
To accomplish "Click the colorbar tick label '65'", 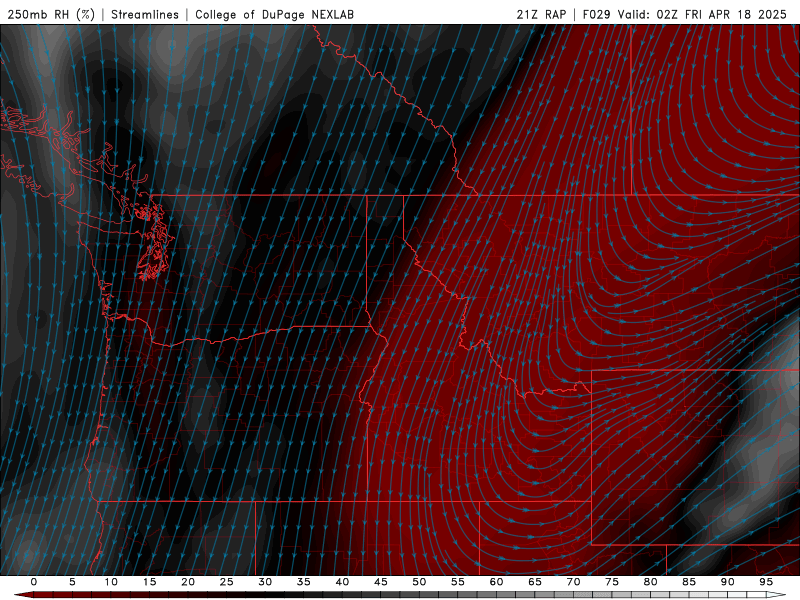I will coord(535,582).
